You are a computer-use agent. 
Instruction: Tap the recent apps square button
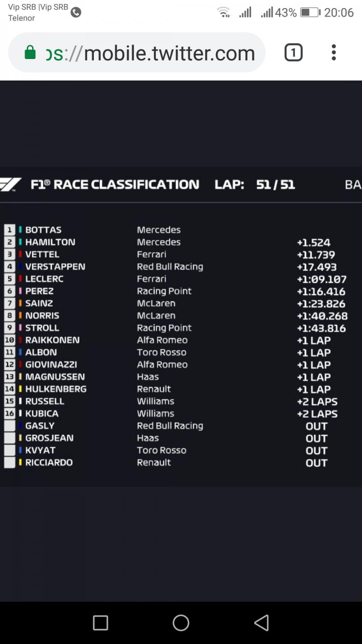click(x=101, y=623)
